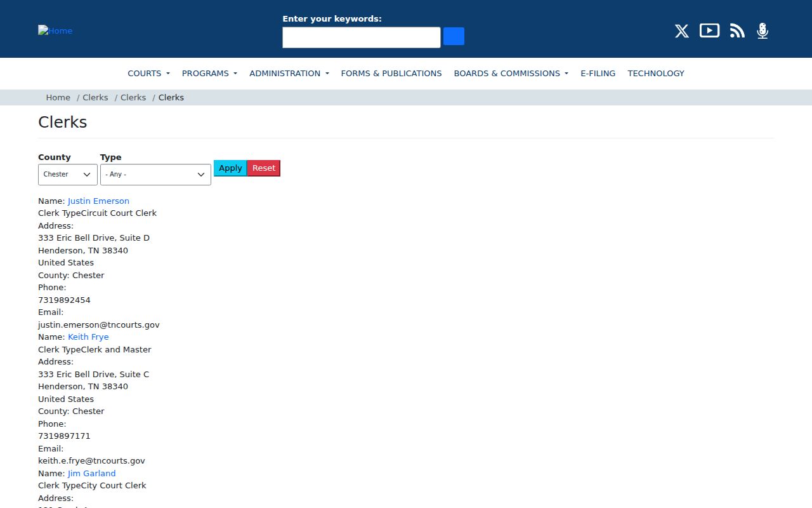Expand the County dropdown showing Chester
Viewport: 812px width, 508px height.
[x=68, y=174]
